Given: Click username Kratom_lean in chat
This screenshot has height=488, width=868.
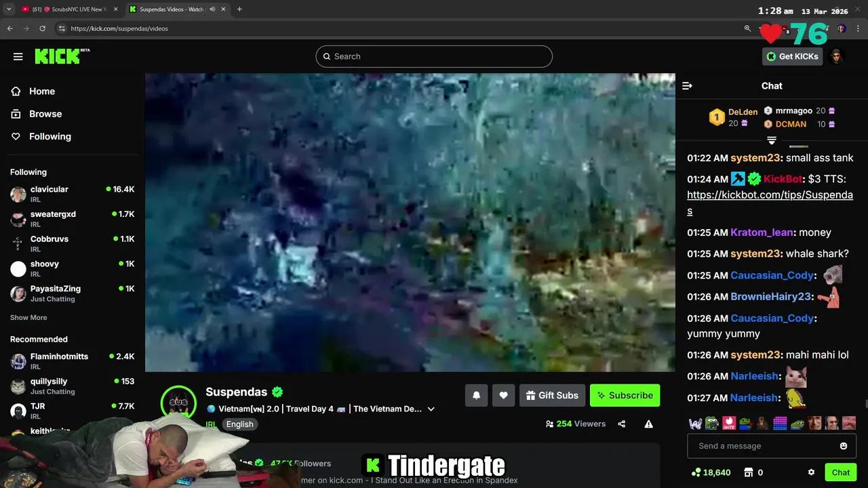Looking at the screenshot, I should [762, 232].
